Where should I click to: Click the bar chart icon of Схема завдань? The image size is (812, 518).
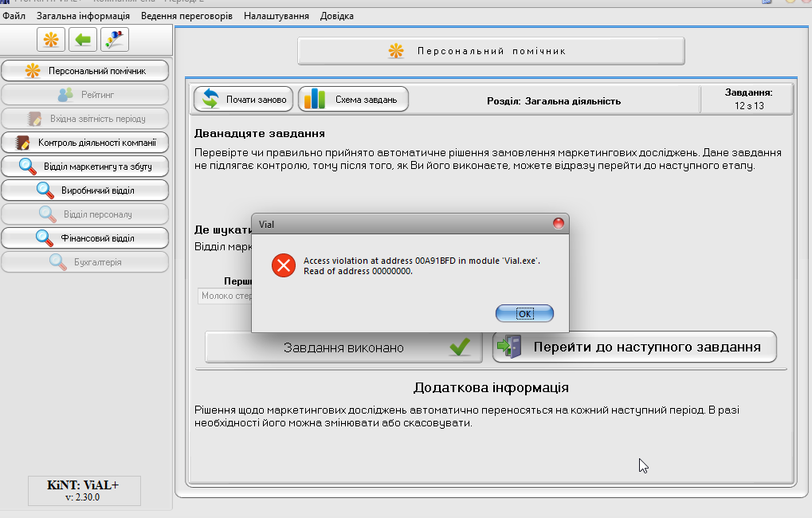pyautogui.click(x=314, y=99)
